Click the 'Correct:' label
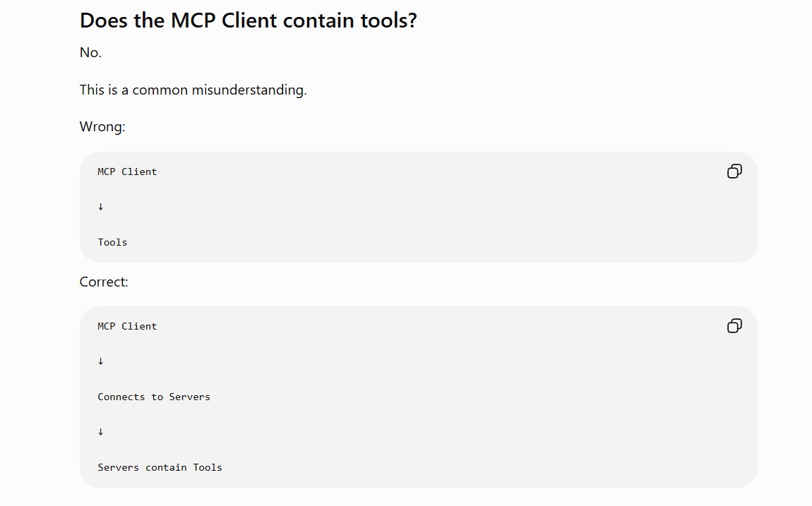 [104, 282]
